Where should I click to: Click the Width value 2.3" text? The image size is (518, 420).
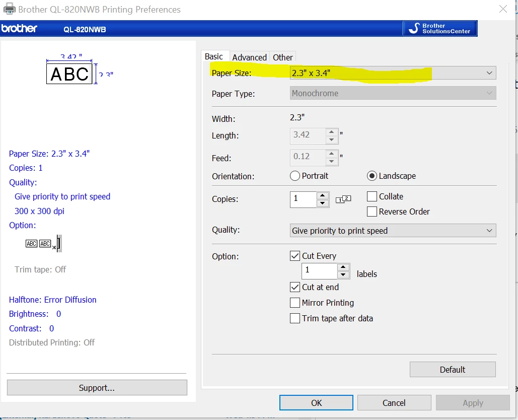[x=298, y=118]
